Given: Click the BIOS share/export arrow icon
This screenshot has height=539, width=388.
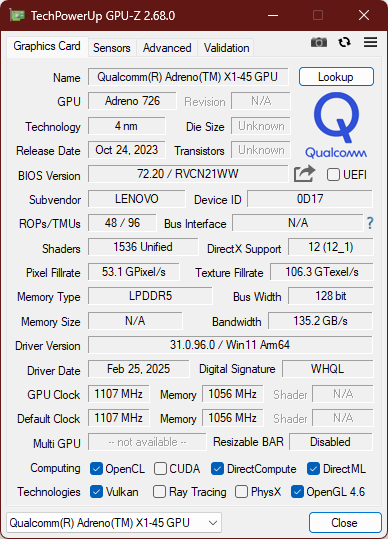Looking at the screenshot, I should [x=304, y=174].
